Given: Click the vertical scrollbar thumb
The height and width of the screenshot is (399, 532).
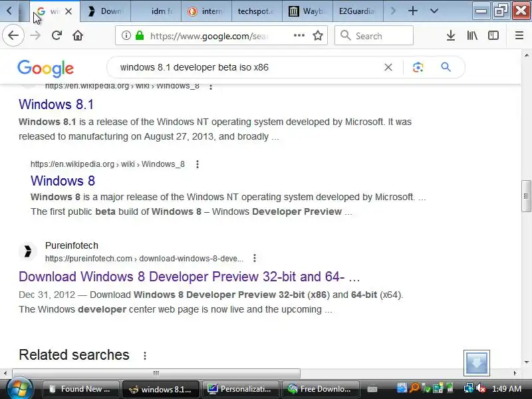Looking at the screenshot, I should click(526, 196).
